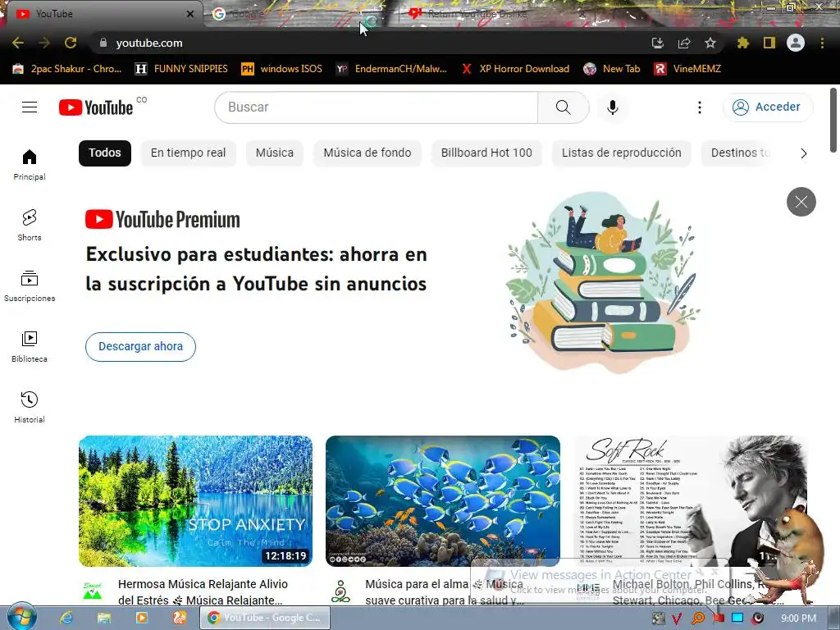This screenshot has width=840, height=630.
Task: Toggle Chrome side panel icon
Action: (x=769, y=43)
